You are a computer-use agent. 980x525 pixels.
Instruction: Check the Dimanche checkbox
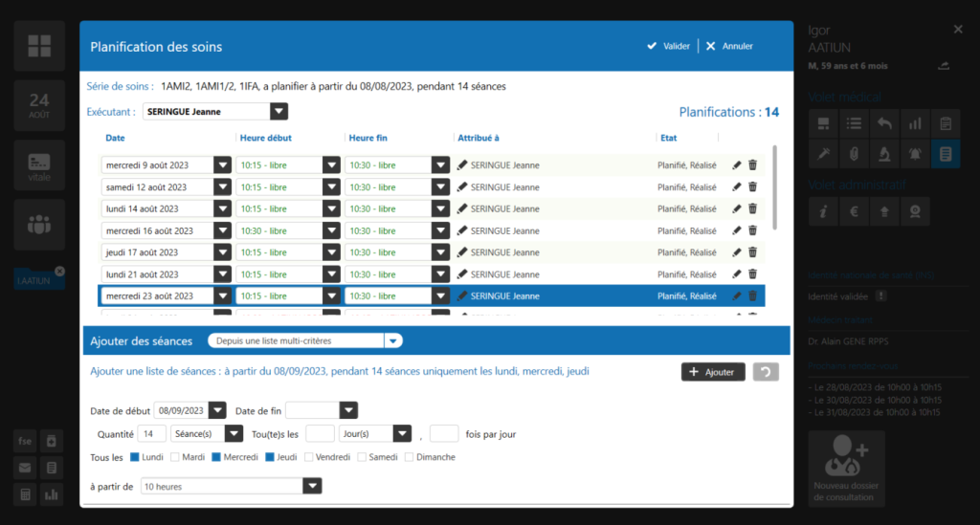pos(409,457)
